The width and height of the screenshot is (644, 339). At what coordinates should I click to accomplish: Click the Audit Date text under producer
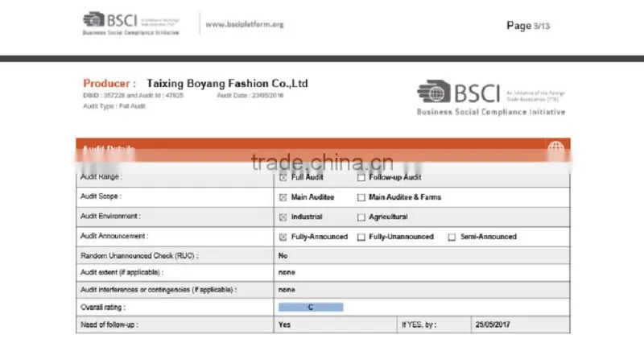click(x=250, y=95)
